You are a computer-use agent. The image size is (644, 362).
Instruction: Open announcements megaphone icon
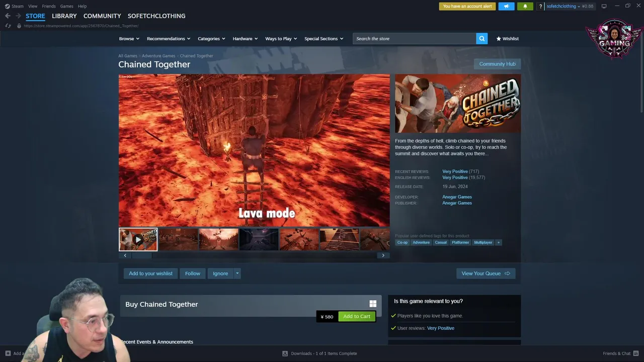[x=506, y=7]
